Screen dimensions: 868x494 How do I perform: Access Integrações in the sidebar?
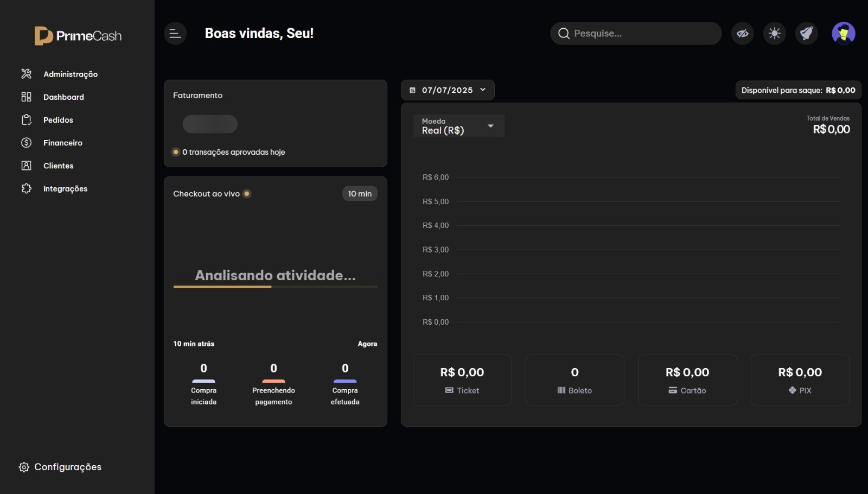tap(66, 189)
